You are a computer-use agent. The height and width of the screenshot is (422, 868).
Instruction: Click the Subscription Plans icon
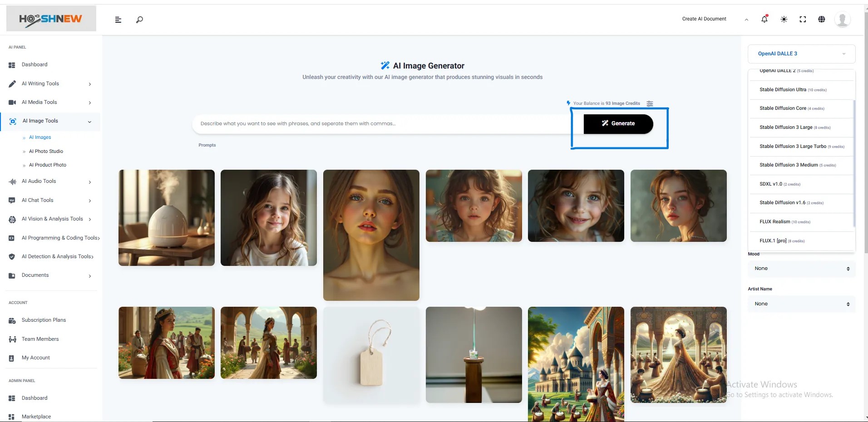tap(12, 320)
